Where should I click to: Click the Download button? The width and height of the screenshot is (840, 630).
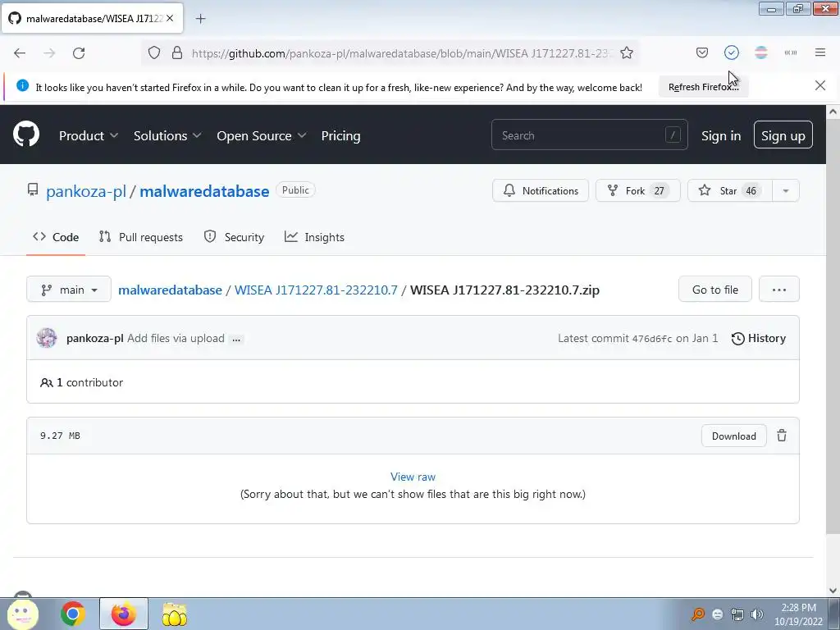click(x=734, y=436)
